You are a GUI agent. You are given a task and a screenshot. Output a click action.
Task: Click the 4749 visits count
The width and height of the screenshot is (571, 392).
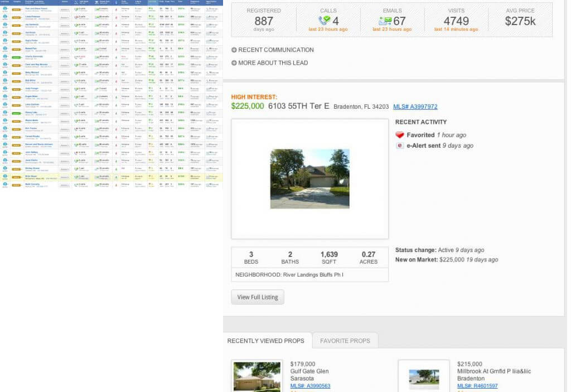tap(456, 21)
